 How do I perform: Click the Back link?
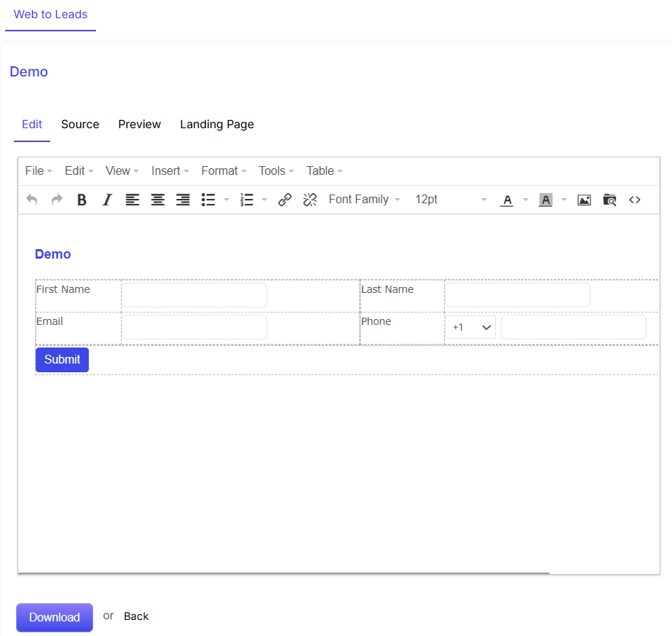(x=136, y=616)
